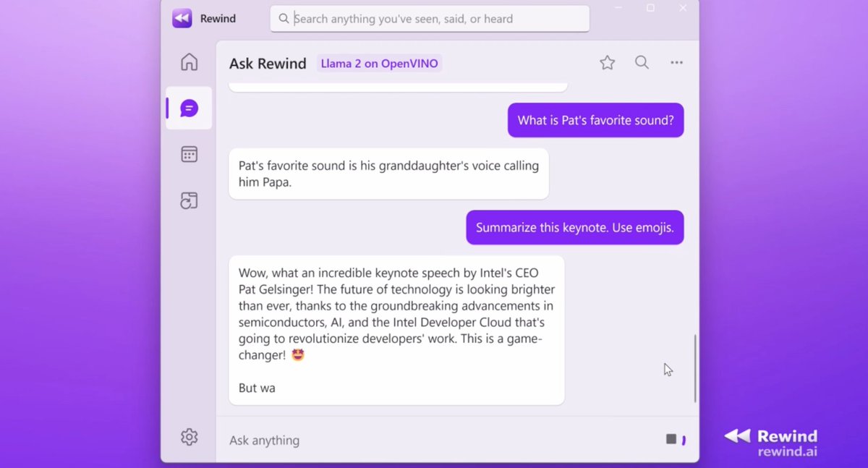This screenshot has width=868, height=468.
Task: Click the granddaughter's voice answer bubble
Action: (x=388, y=174)
